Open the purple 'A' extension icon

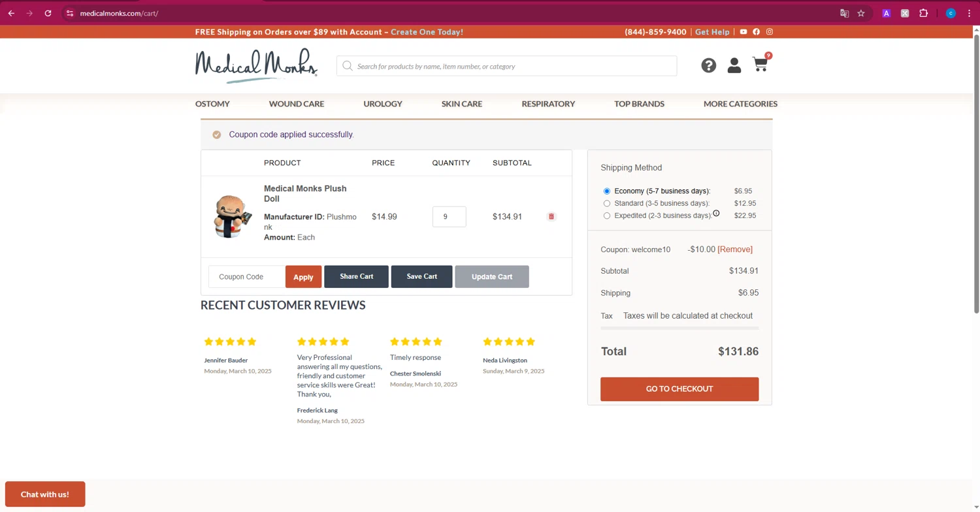tap(886, 13)
